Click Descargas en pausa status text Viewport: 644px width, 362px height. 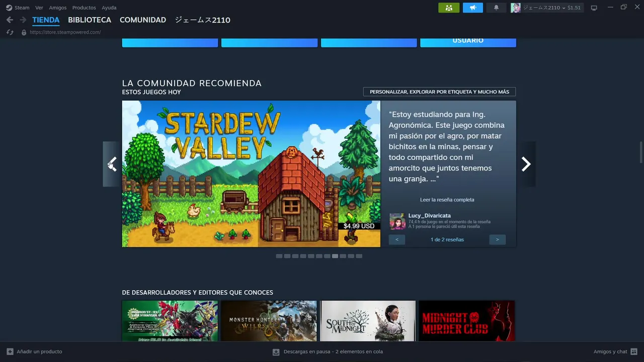pyautogui.click(x=333, y=352)
